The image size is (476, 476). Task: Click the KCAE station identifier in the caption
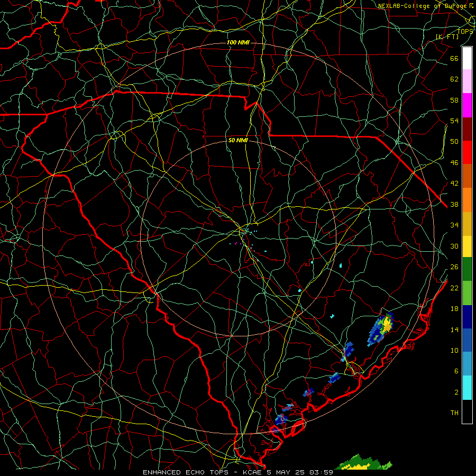(252, 472)
